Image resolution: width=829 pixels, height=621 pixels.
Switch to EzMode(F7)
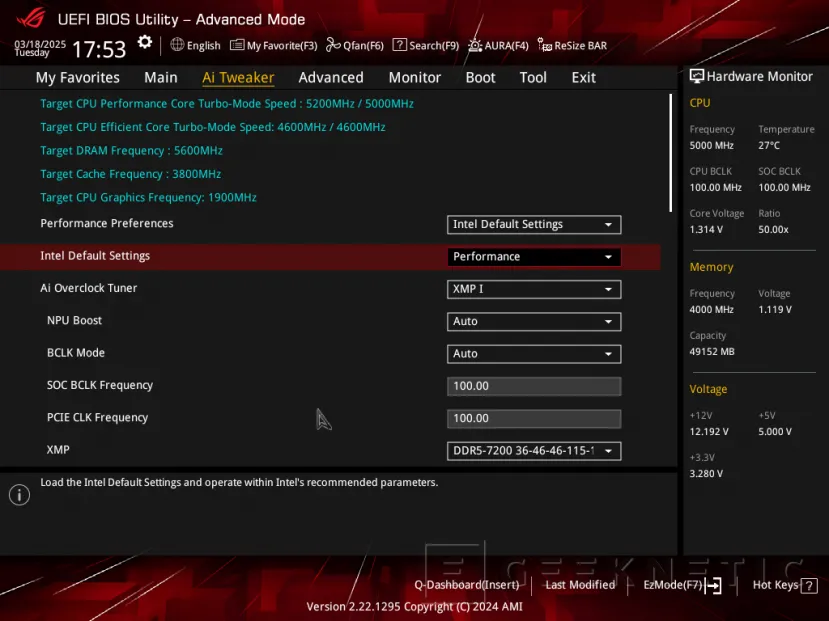pos(673,585)
